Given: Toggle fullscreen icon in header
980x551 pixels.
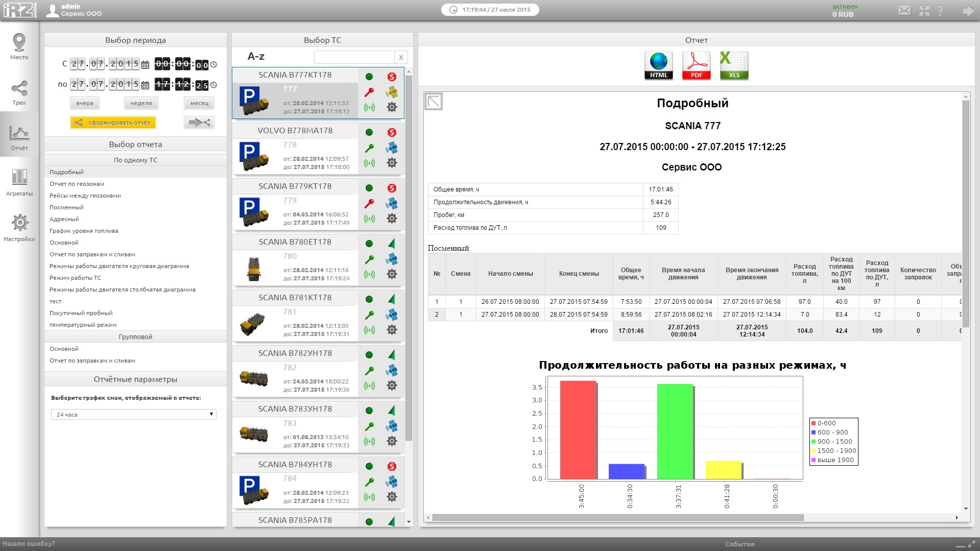Looking at the screenshot, I should (x=924, y=10).
